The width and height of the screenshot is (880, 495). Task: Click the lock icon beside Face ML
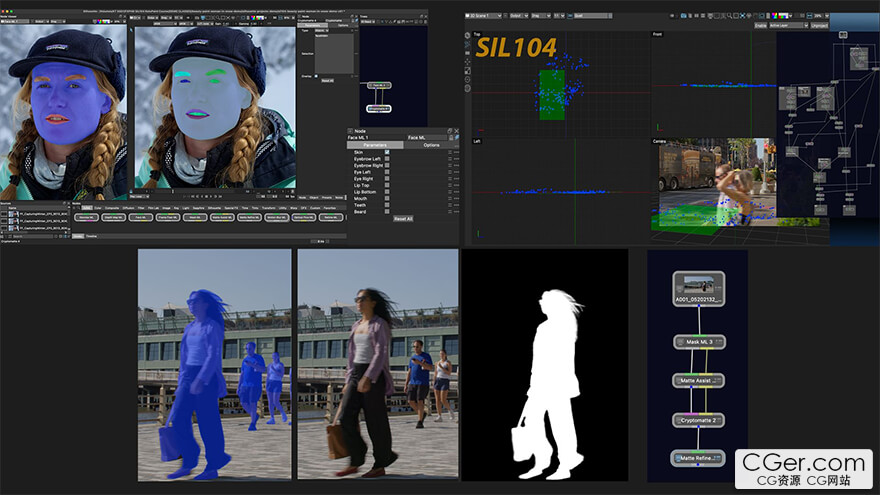coord(451,138)
